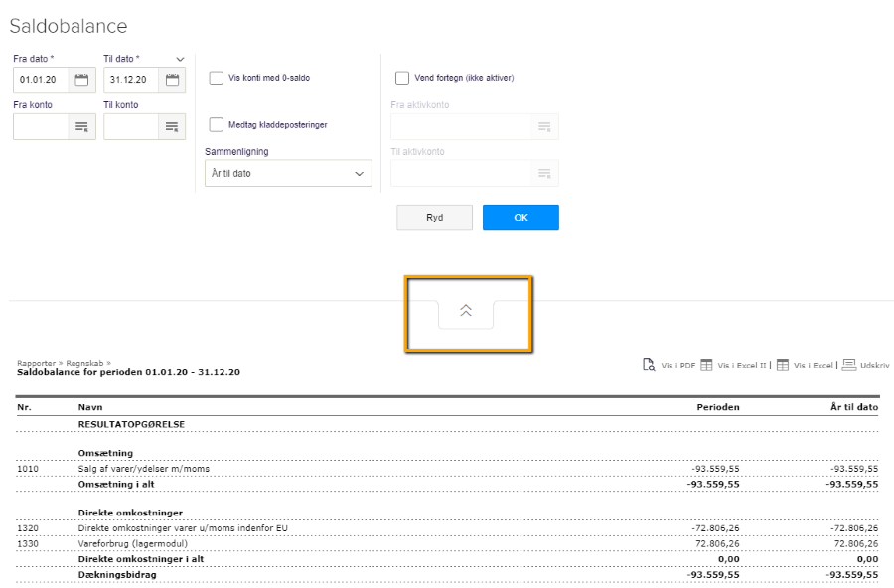
Task: Go to Regnskab in breadcrumb
Action: (x=82, y=363)
